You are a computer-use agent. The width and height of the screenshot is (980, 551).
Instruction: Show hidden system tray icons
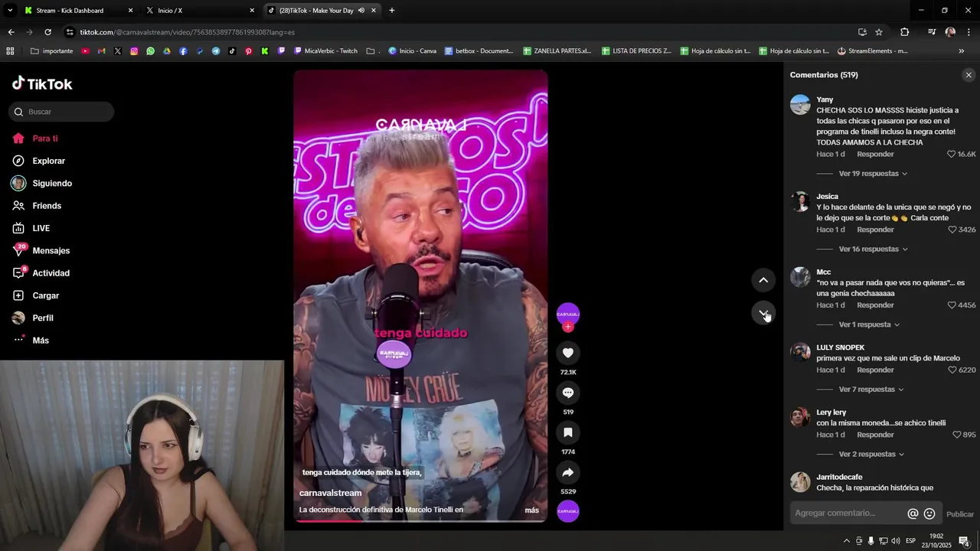coord(846,541)
